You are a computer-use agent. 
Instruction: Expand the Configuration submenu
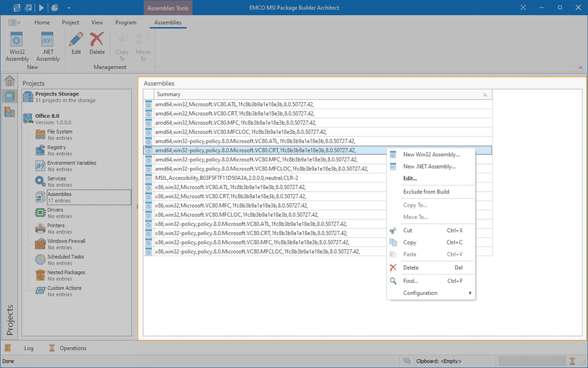tap(431, 293)
